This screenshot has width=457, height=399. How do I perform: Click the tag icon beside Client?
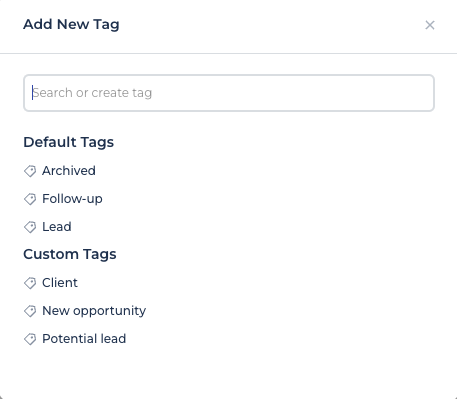30,283
